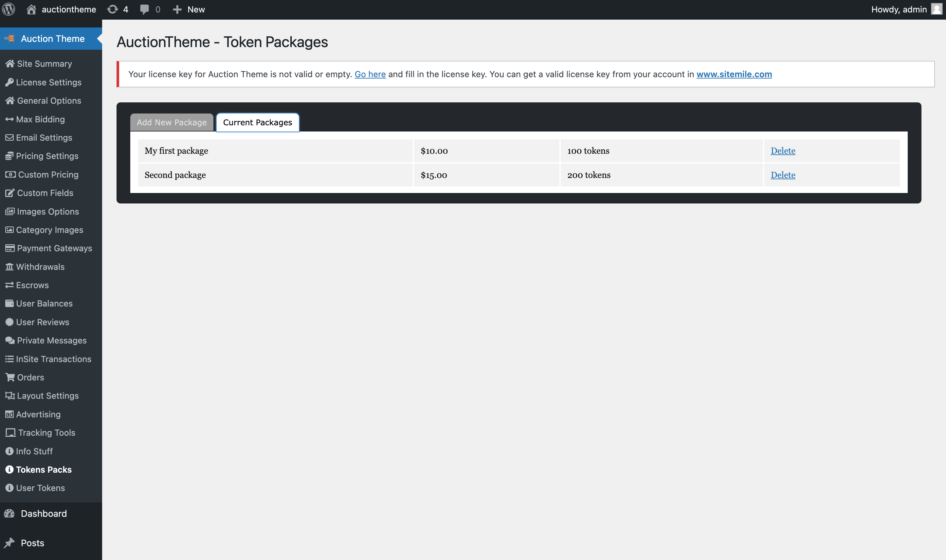This screenshot has width=946, height=560.
Task: Open User Tokens menu item
Action: click(40, 488)
